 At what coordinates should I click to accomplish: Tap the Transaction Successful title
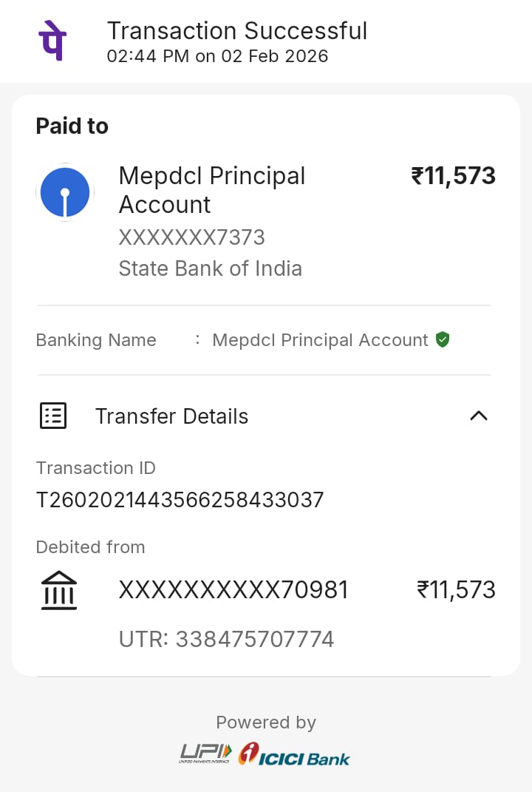237,31
